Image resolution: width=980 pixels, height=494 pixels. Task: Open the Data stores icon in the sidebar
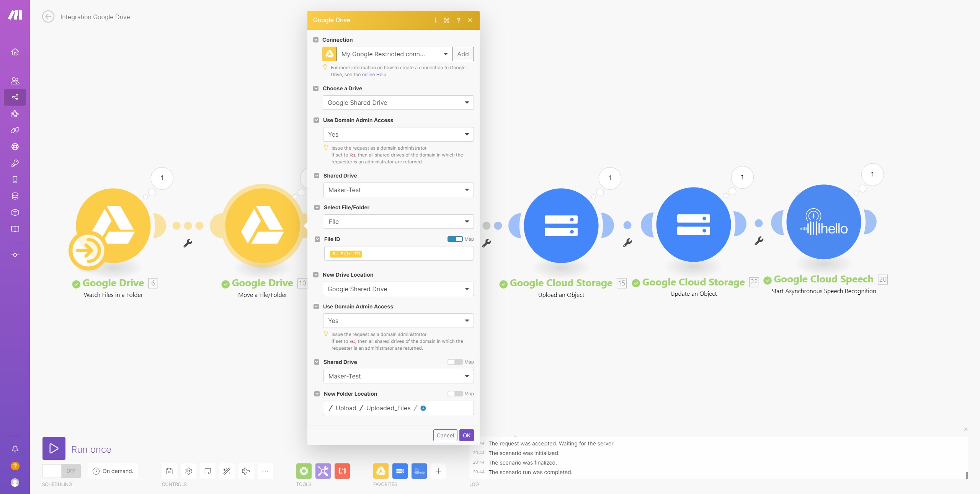(15, 196)
